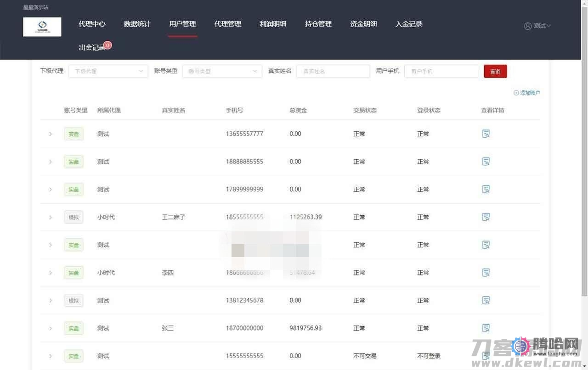
Task: Click the 星星演示站 site title
Action: [36, 7]
